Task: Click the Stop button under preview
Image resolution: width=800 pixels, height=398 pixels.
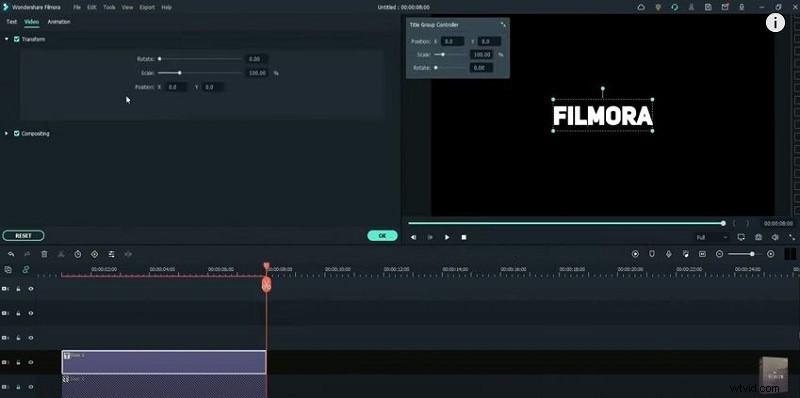Action: pyautogui.click(x=464, y=237)
